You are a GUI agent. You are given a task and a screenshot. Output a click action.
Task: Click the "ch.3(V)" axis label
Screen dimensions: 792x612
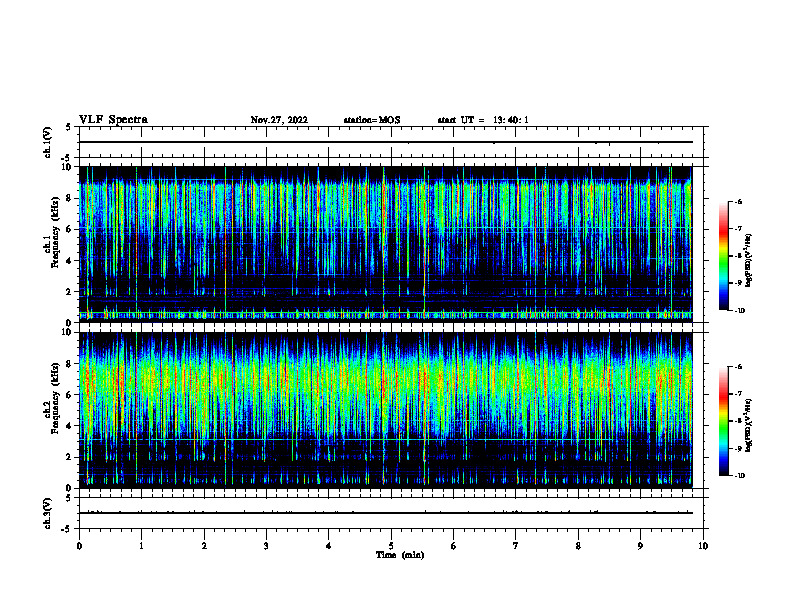[47, 513]
